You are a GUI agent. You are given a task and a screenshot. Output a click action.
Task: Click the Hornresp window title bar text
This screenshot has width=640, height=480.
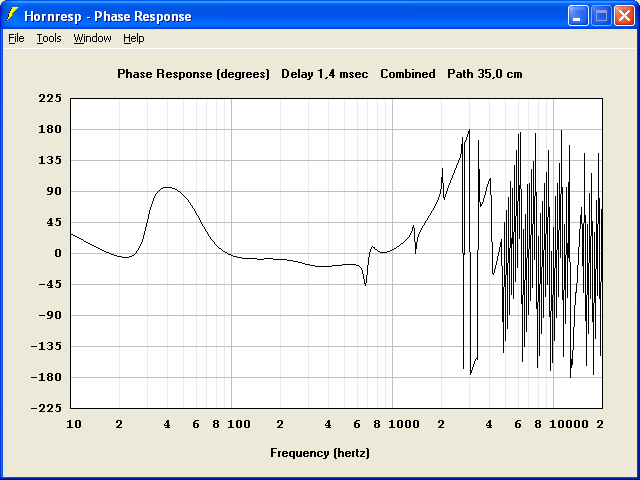coord(108,16)
